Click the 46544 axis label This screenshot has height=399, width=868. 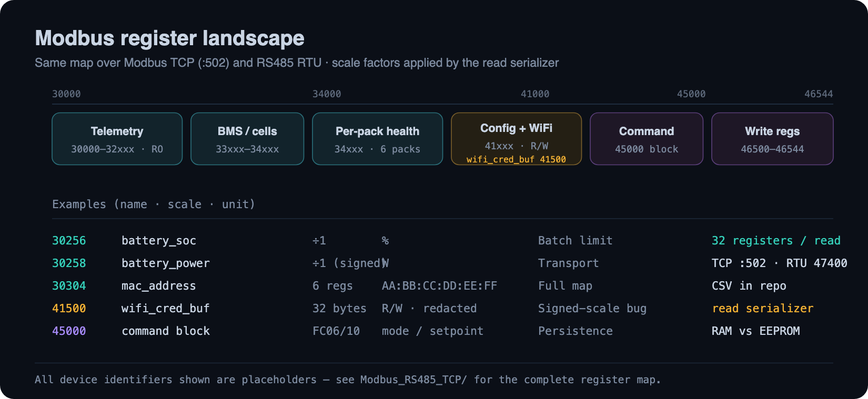coord(819,94)
